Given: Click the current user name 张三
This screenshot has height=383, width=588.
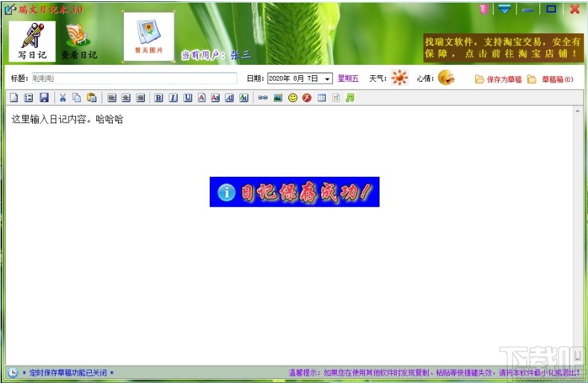Looking at the screenshot, I should [241, 55].
